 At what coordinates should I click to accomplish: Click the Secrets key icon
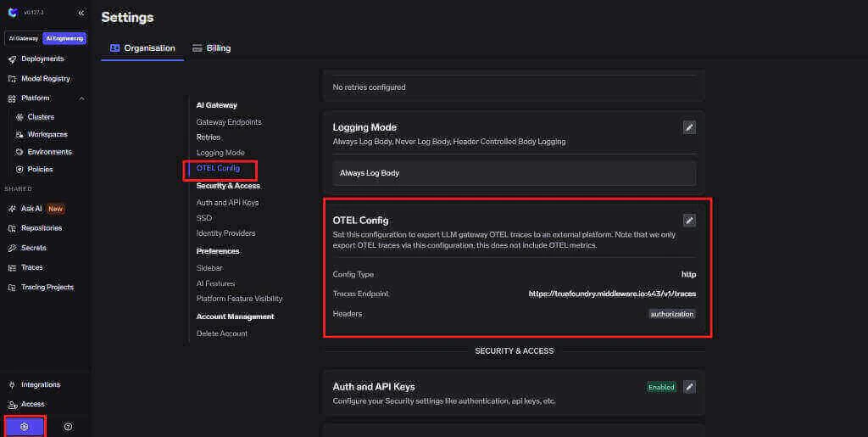(x=12, y=248)
